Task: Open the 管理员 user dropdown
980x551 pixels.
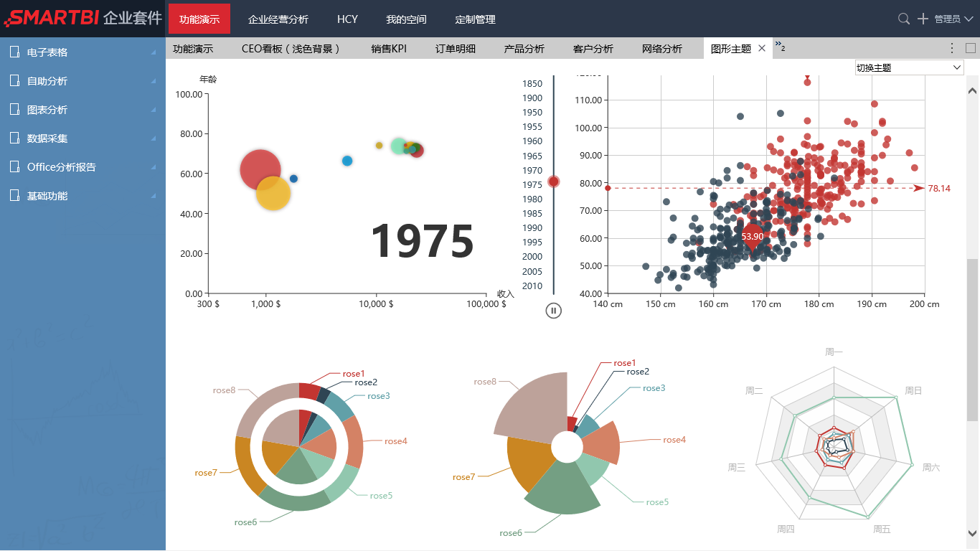Action: tap(953, 19)
